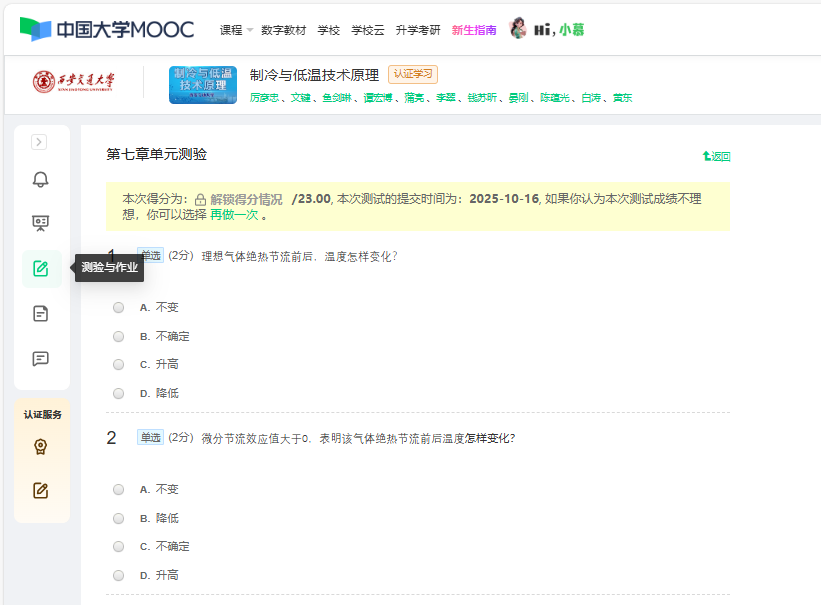Click the video lessons sidebar icon
Viewport: 821px width, 605px height.
pyautogui.click(x=41, y=222)
